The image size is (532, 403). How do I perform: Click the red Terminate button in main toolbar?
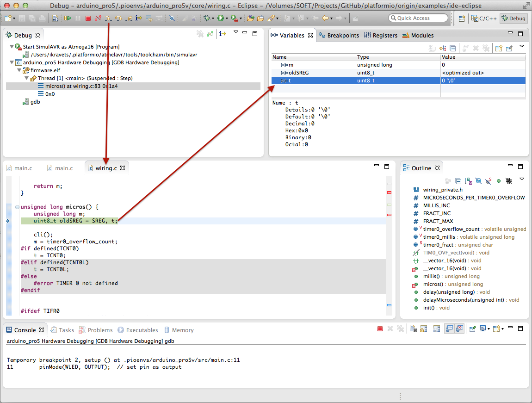coord(88,19)
